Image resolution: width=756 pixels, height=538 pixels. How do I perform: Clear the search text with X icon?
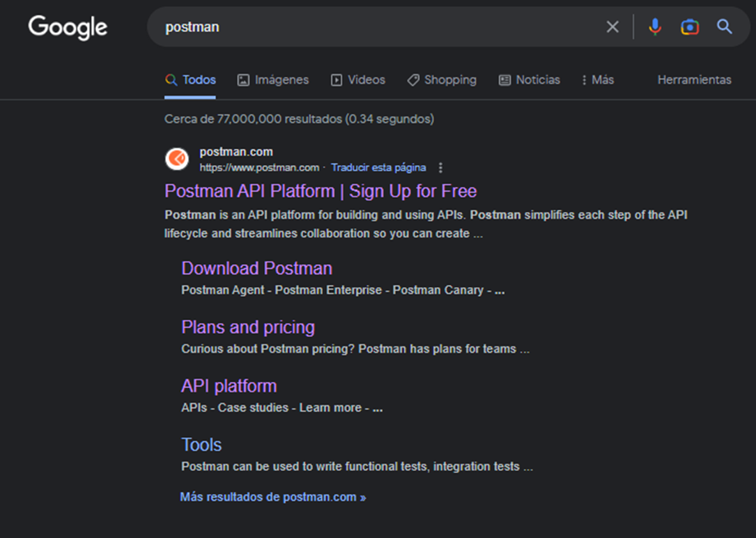coord(612,27)
